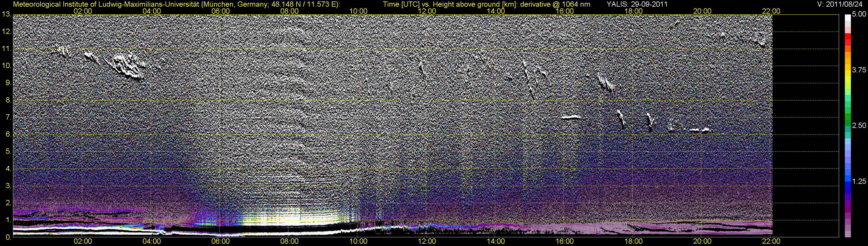The width and height of the screenshot is (868, 246).
Task: Click '16:00' on the upper time axis
Action: [x=565, y=11]
